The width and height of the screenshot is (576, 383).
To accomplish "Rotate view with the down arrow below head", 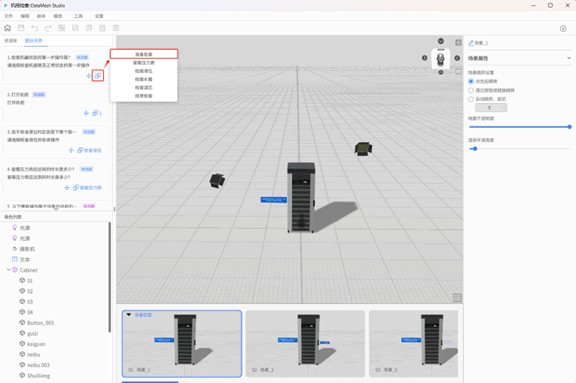I will coord(440,72).
